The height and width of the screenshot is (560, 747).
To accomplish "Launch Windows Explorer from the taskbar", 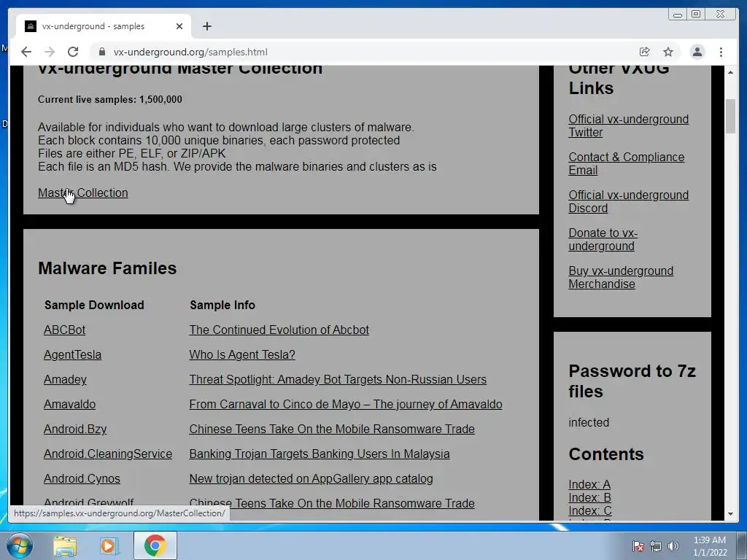I will point(65,545).
